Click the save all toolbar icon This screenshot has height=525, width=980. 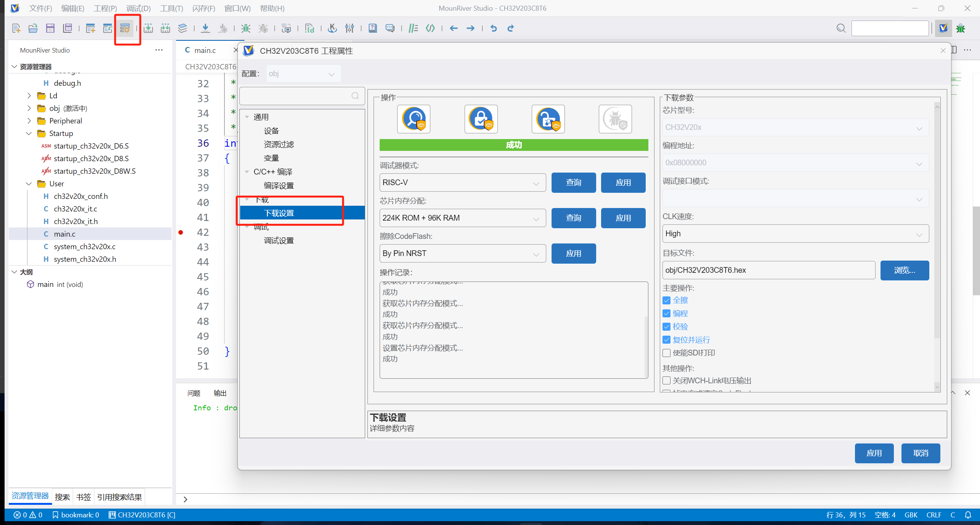click(67, 28)
